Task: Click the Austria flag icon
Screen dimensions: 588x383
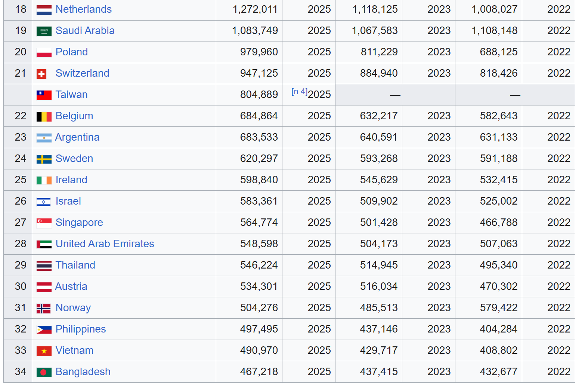Action: click(x=44, y=287)
